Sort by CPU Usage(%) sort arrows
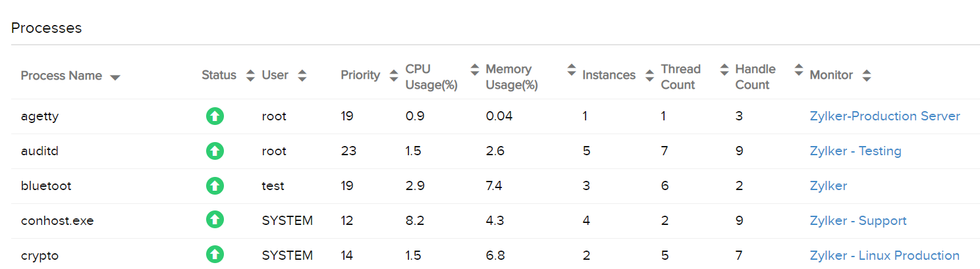Screen dimensions: 980x269 point(475,69)
